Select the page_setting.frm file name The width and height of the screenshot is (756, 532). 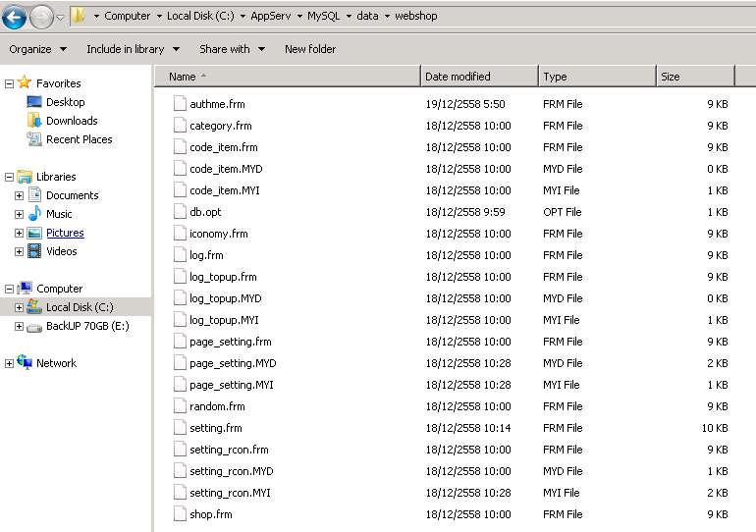coord(231,342)
